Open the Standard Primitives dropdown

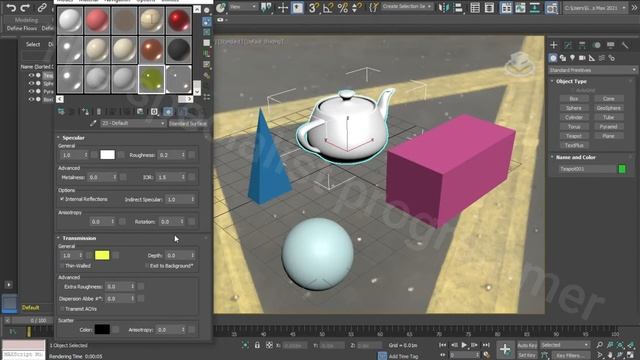click(592, 70)
